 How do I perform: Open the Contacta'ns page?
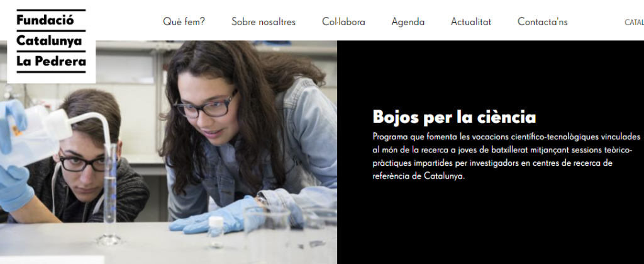pyautogui.click(x=542, y=22)
